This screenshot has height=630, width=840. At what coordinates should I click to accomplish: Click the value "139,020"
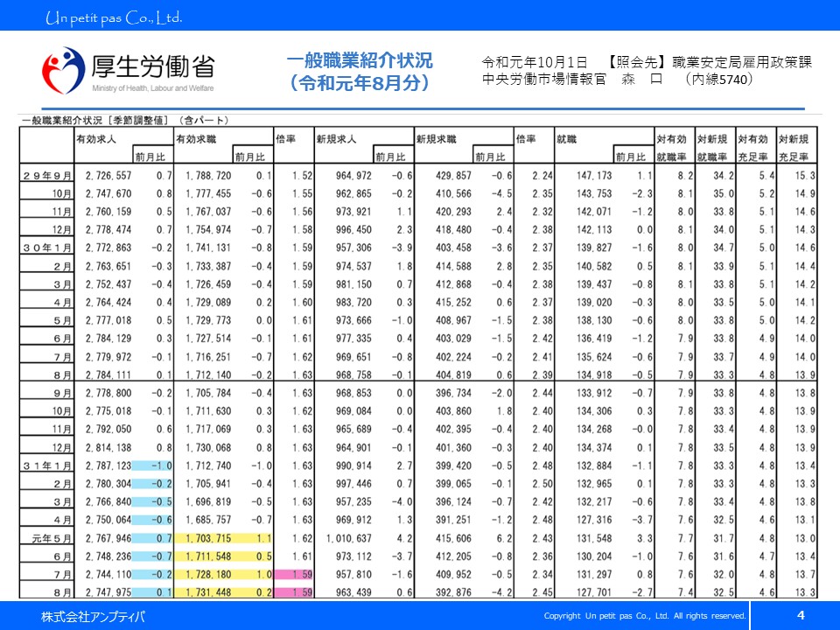594,303
